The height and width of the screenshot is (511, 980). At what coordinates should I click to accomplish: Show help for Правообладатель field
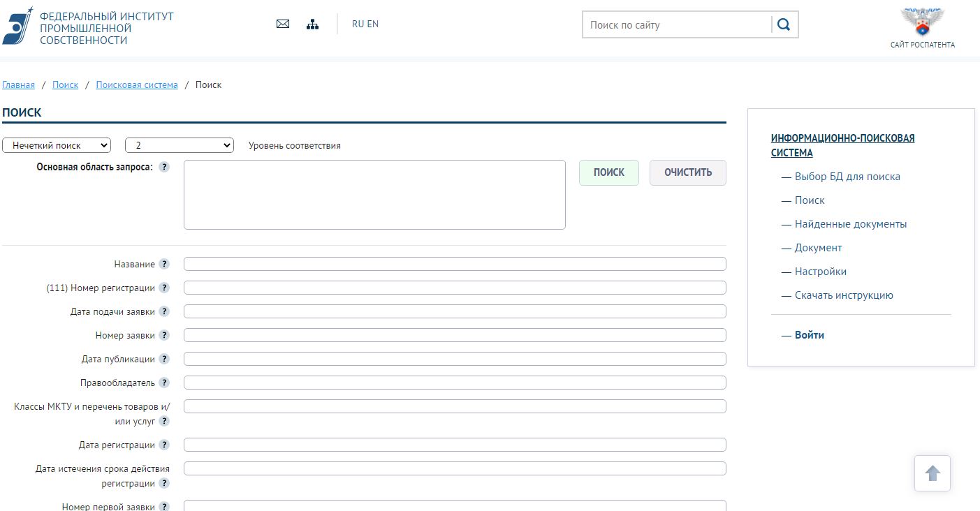[164, 383]
